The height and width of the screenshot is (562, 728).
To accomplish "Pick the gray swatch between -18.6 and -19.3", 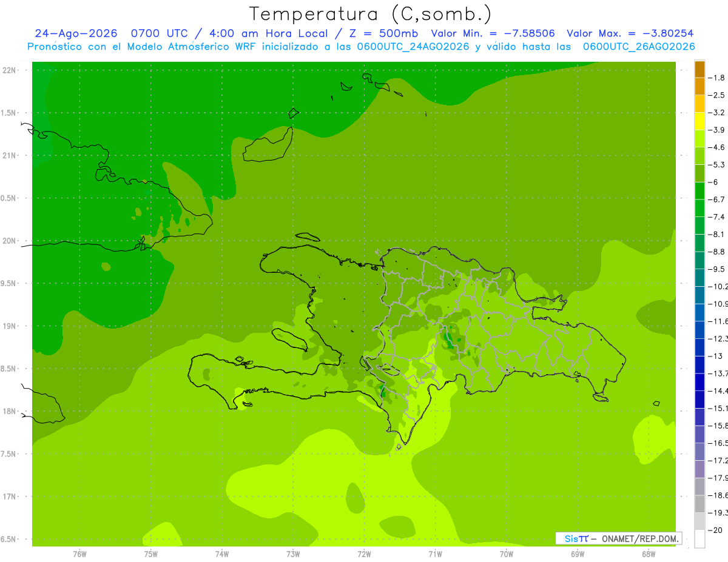I will 699,504.
